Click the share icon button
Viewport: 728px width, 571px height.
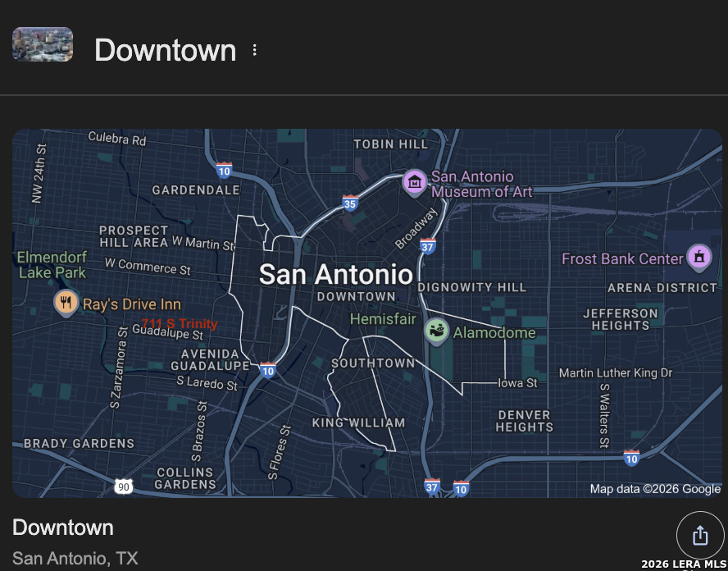[699, 536]
